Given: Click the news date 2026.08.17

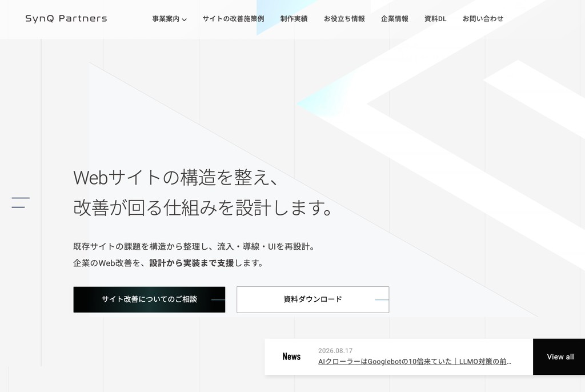Looking at the screenshot, I should click(335, 350).
